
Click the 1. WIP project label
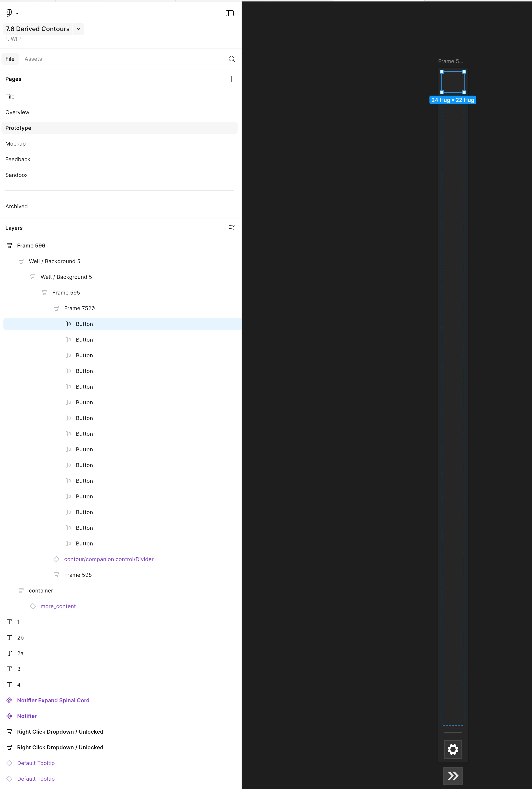[13, 39]
